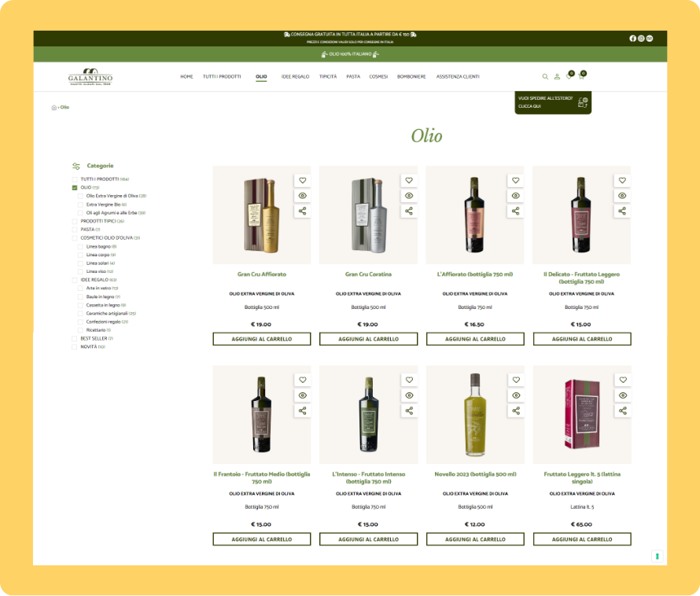Share the Gran Cru Affiorato product
700x596 pixels.
click(303, 211)
